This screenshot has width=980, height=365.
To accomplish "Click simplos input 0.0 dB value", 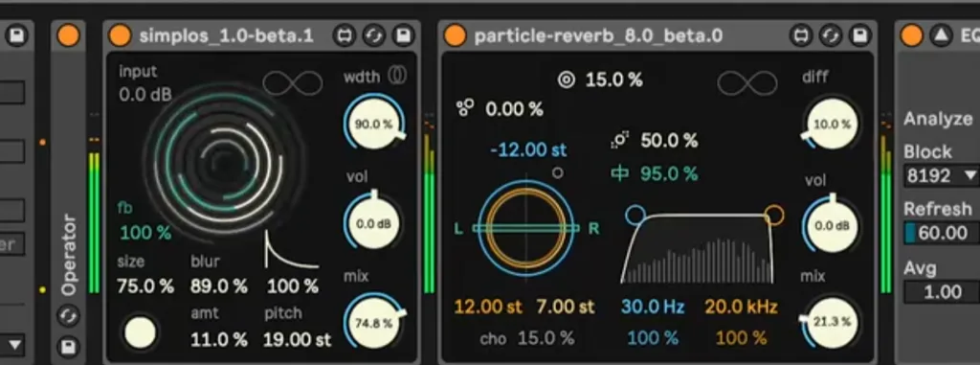I will pyautogui.click(x=145, y=95).
